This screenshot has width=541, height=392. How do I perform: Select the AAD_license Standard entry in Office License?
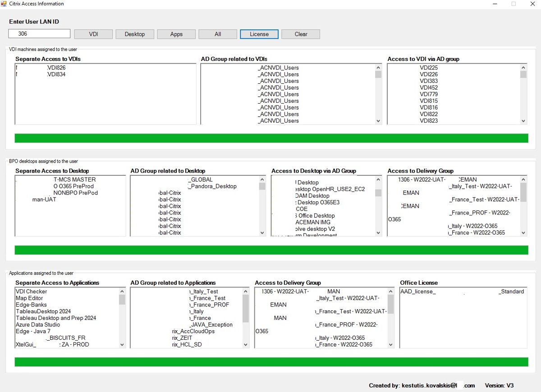tap(462, 292)
